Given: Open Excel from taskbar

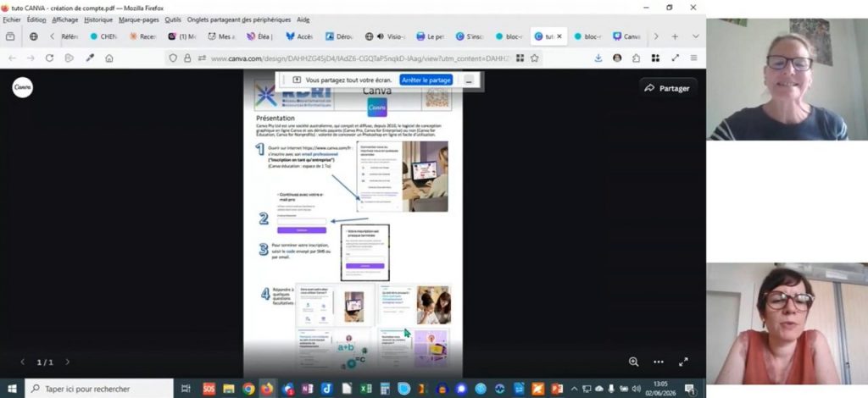Looking at the screenshot, I should click(366, 389).
